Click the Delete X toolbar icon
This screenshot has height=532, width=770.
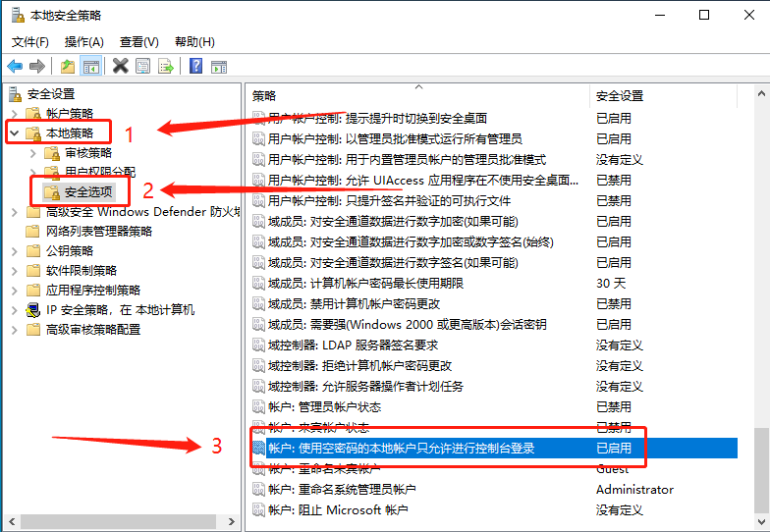pos(120,66)
